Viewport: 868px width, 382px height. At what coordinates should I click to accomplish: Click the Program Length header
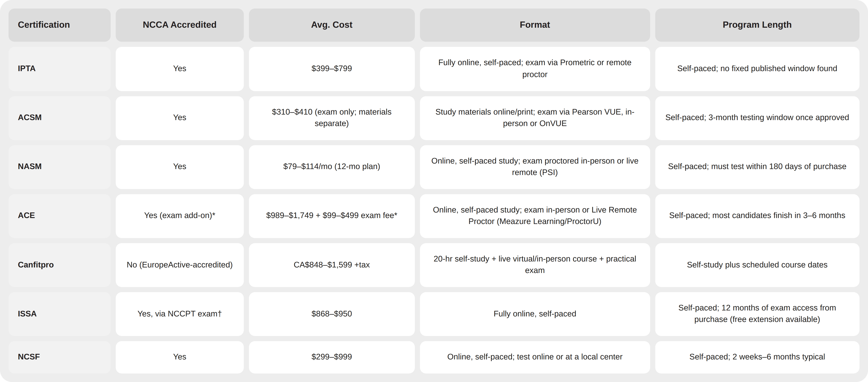757,25
